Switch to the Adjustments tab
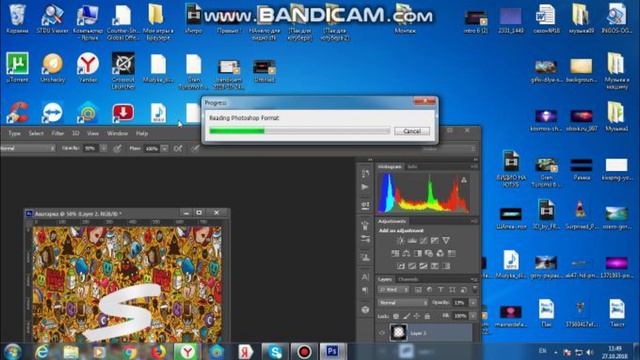640x360 pixels. point(392,221)
